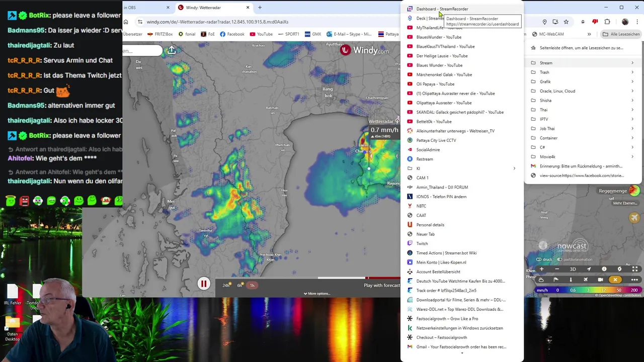Screen dimensions: 644x362
Task: Click the round orange airplane button on map
Action: [634, 217]
